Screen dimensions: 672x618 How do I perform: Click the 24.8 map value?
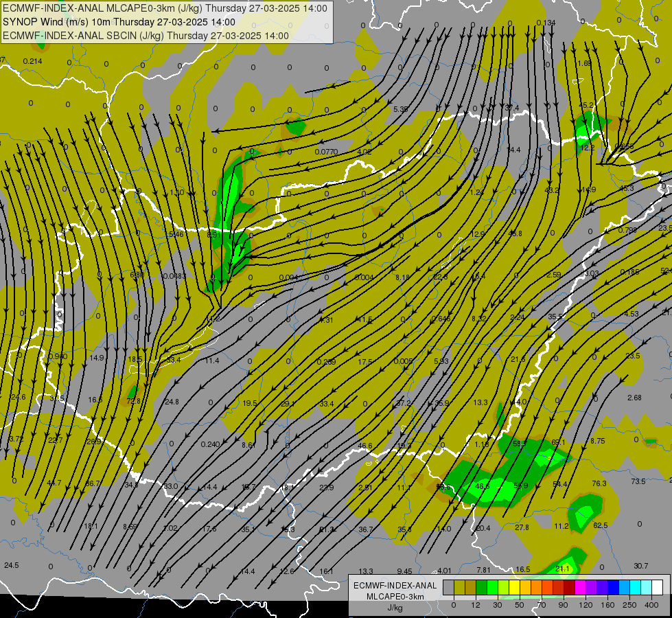click(172, 402)
